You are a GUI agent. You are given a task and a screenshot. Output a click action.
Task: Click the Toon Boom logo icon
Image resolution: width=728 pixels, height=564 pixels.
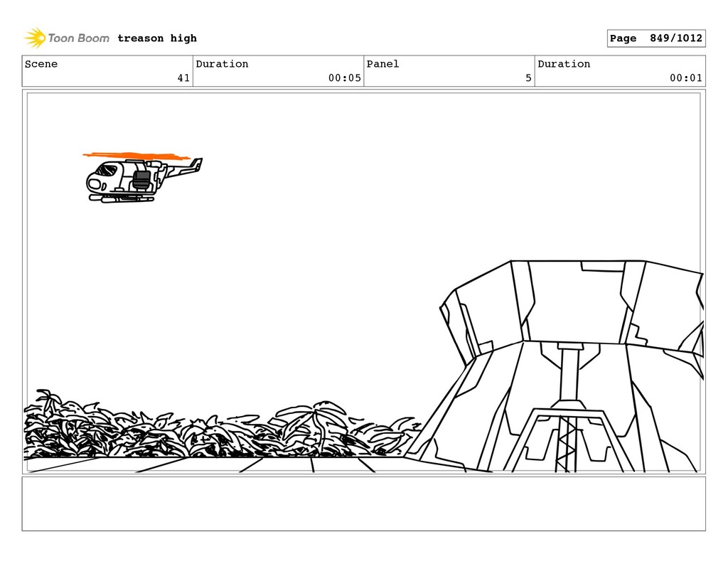[35, 38]
